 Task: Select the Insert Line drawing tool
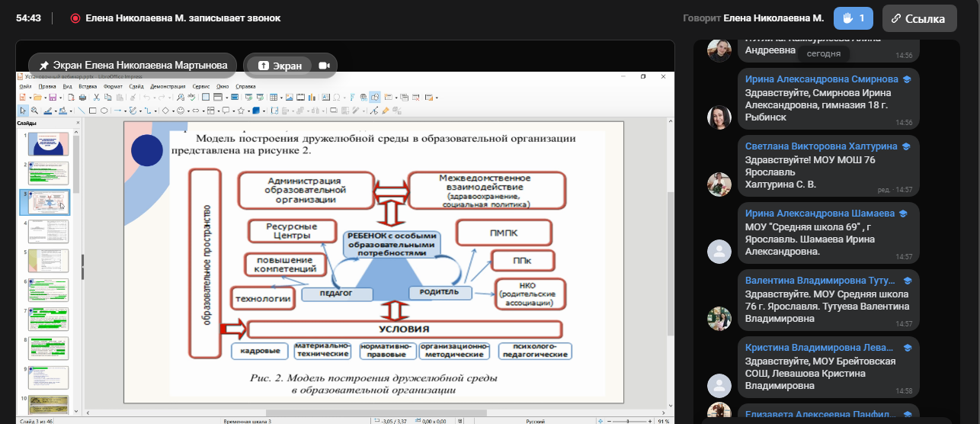tap(82, 111)
